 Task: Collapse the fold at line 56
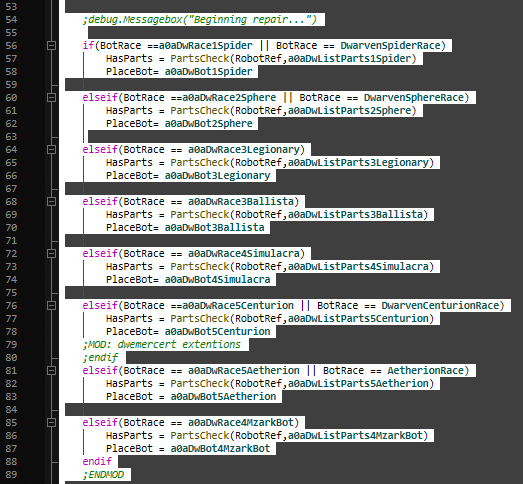(51, 45)
